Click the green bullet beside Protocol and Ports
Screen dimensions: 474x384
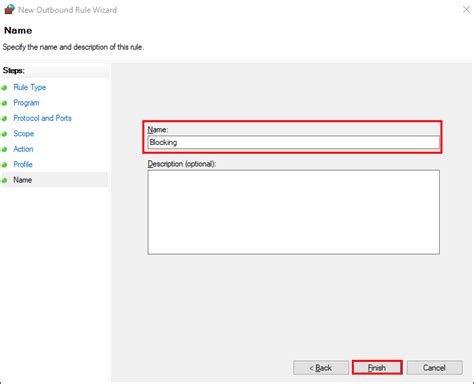pyautogui.click(x=5, y=119)
